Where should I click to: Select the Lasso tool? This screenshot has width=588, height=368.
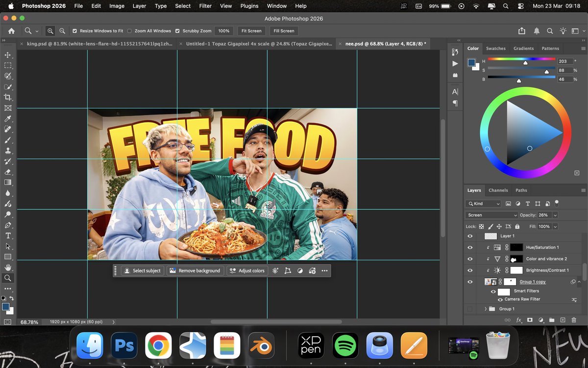(x=8, y=77)
